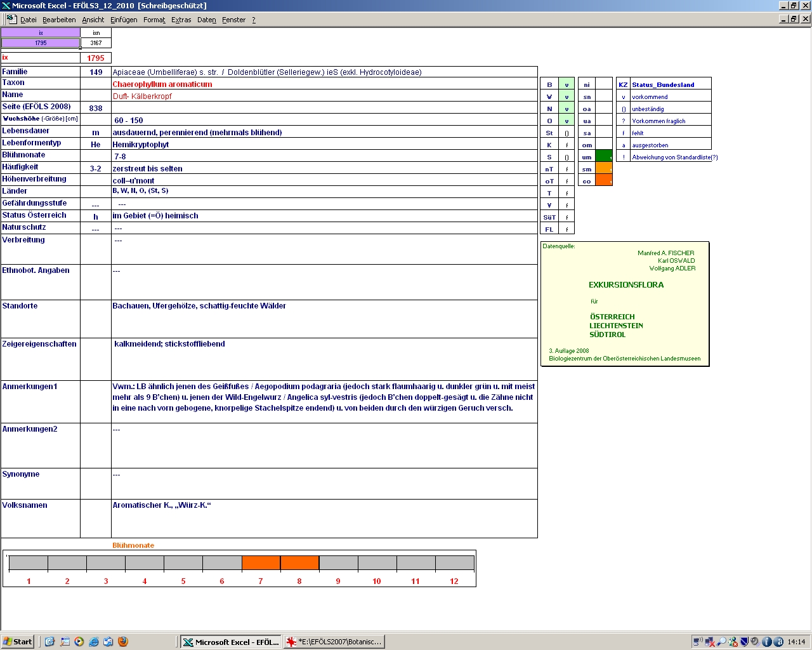
Task: Switch to the E:\EFÖLS2007\Botanisc... taskbar window
Action: pyautogui.click(x=334, y=642)
